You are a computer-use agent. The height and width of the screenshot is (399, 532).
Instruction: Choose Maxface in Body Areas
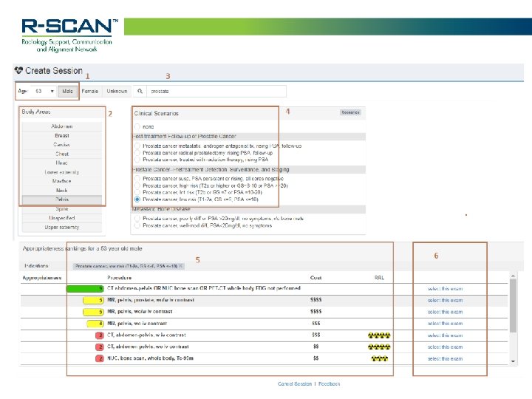62,181
